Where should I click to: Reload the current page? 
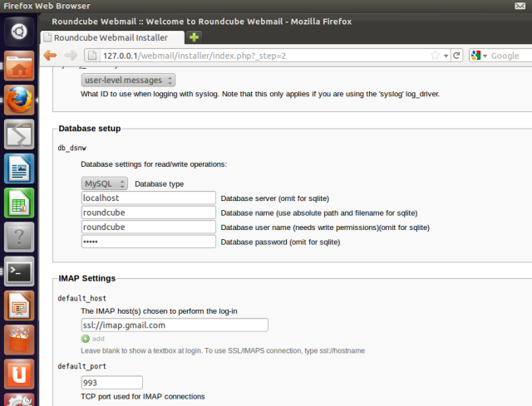456,56
